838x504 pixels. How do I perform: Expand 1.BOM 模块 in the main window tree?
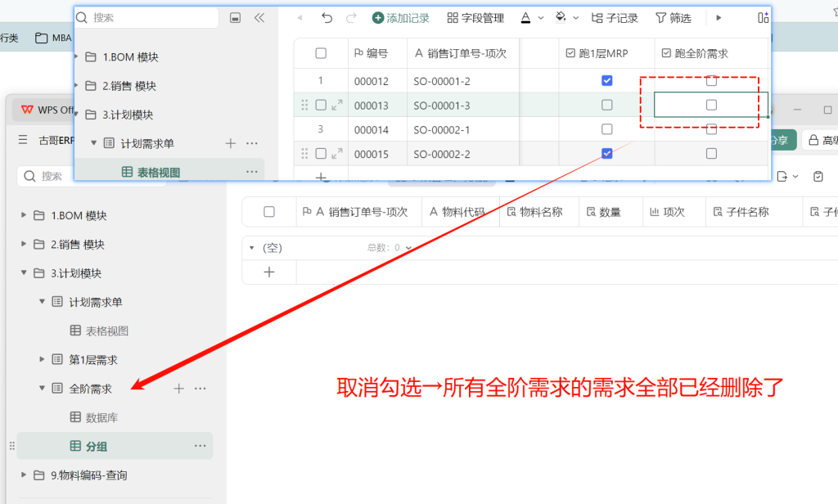point(24,215)
